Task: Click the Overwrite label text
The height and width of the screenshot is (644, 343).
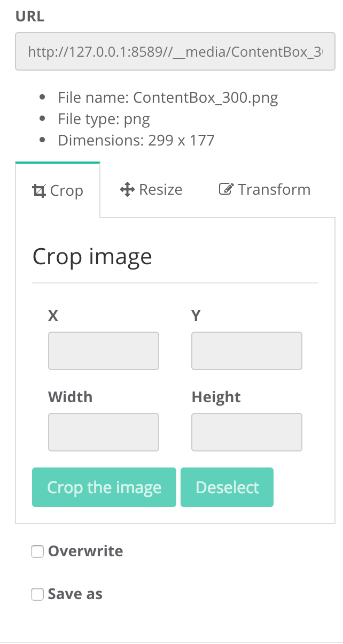Action: pos(85,551)
